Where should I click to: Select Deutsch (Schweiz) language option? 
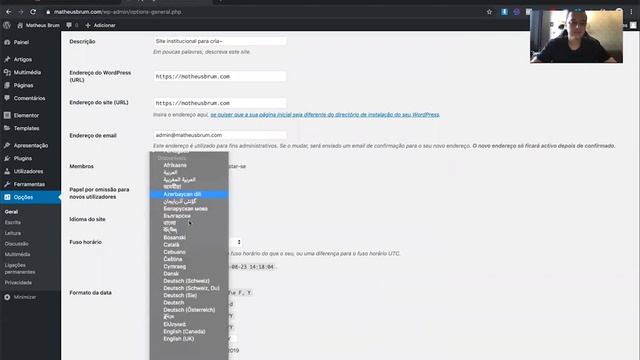point(186,281)
